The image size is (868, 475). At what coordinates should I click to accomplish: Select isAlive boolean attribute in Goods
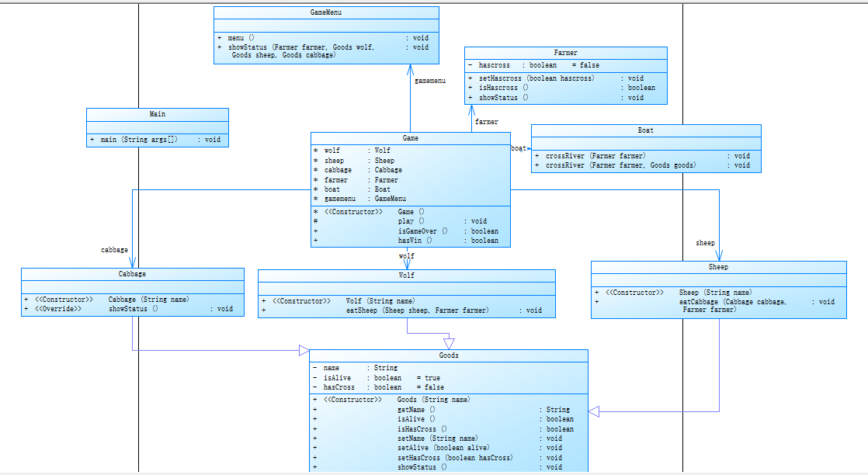pos(377,377)
